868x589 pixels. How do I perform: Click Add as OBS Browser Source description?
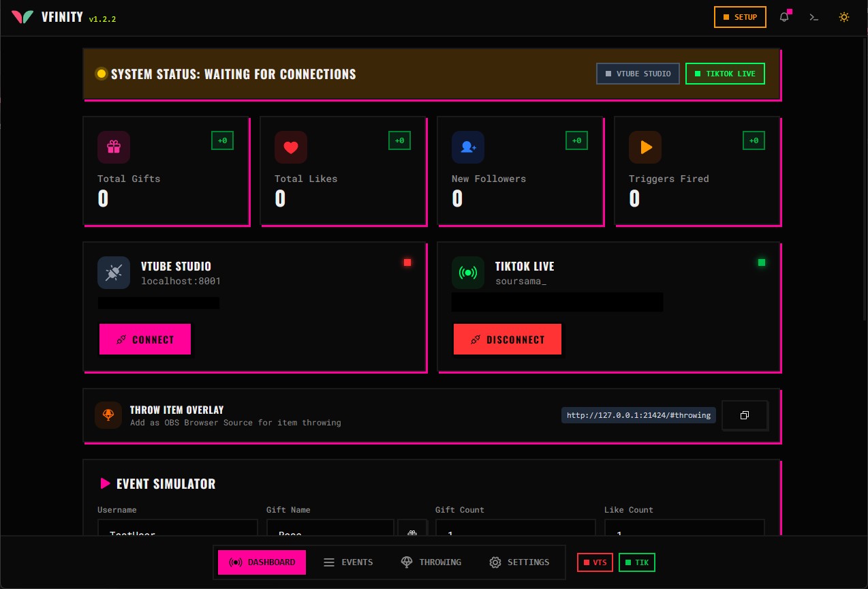click(x=236, y=423)
